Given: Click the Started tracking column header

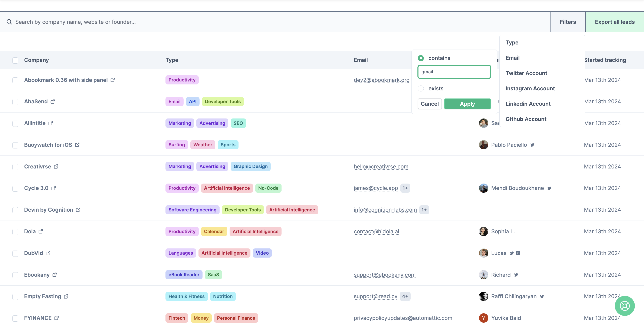Looking at the screenshot, I should coord(605,60).
